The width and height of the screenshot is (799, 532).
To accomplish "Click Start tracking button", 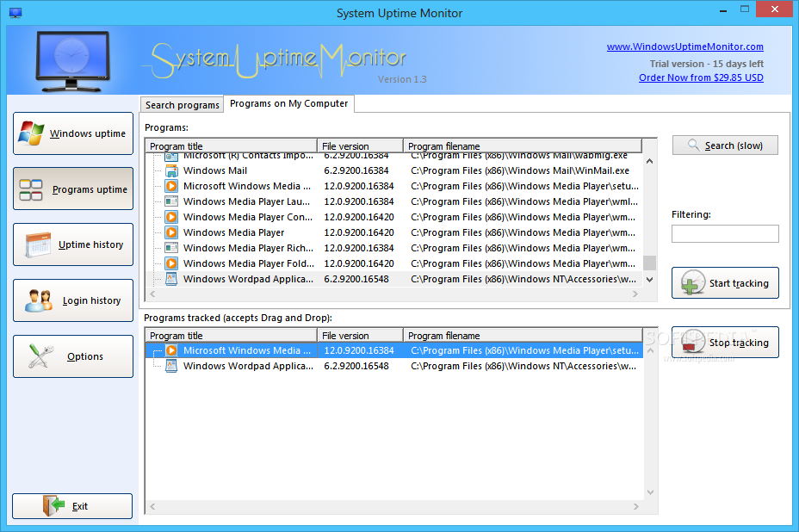I will tap(725, 283).
